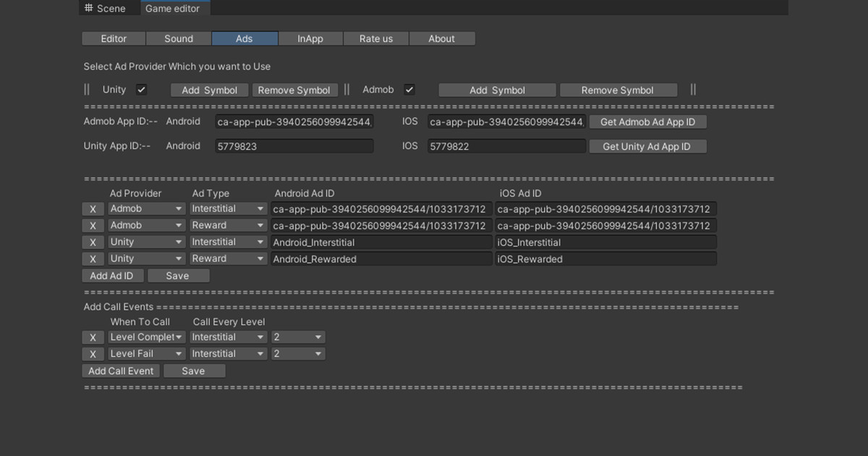Screen dimensions: 868x456
Task: Open Ad Type dropdown in Admob Interstitial row
Action: (229, 208)
